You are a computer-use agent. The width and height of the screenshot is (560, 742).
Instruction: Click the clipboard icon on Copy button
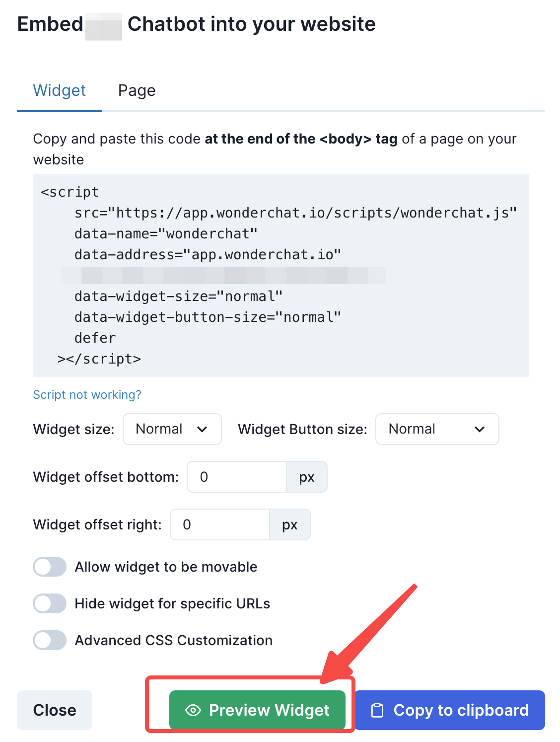pos(378,710)
